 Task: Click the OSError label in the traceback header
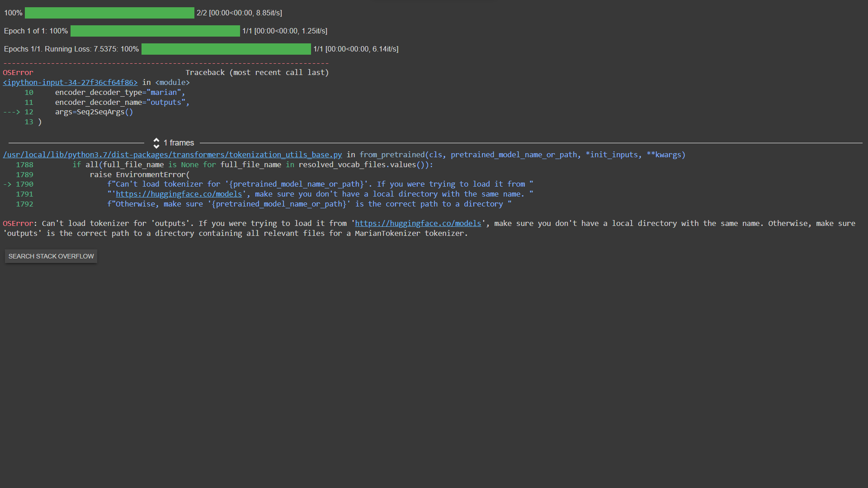tap(18, 72)
